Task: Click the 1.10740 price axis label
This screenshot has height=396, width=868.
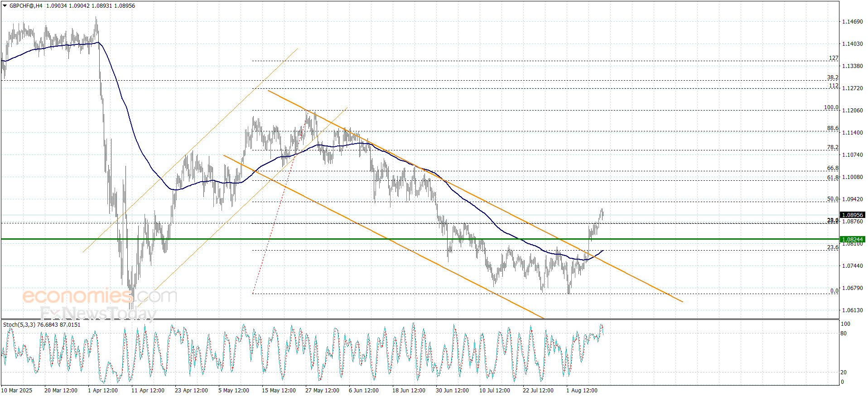Action: 852,155
